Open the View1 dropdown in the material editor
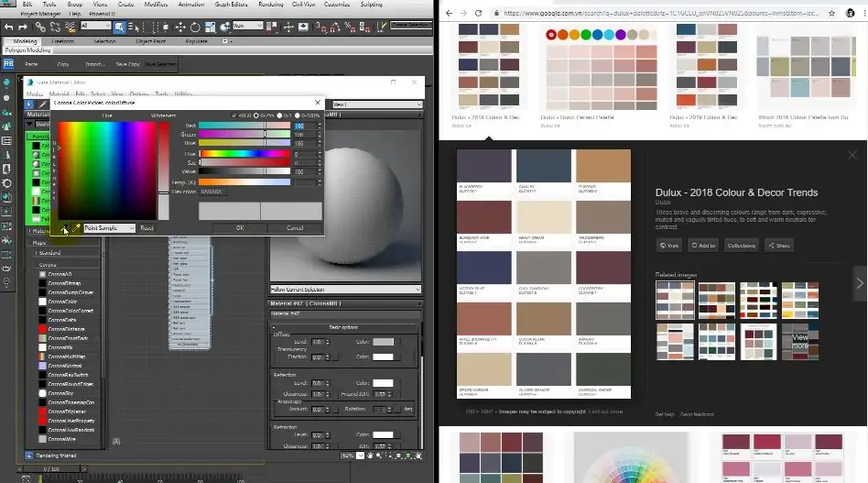Image resolution: width=868 pixels, height=483 pixels. (377, 104)
